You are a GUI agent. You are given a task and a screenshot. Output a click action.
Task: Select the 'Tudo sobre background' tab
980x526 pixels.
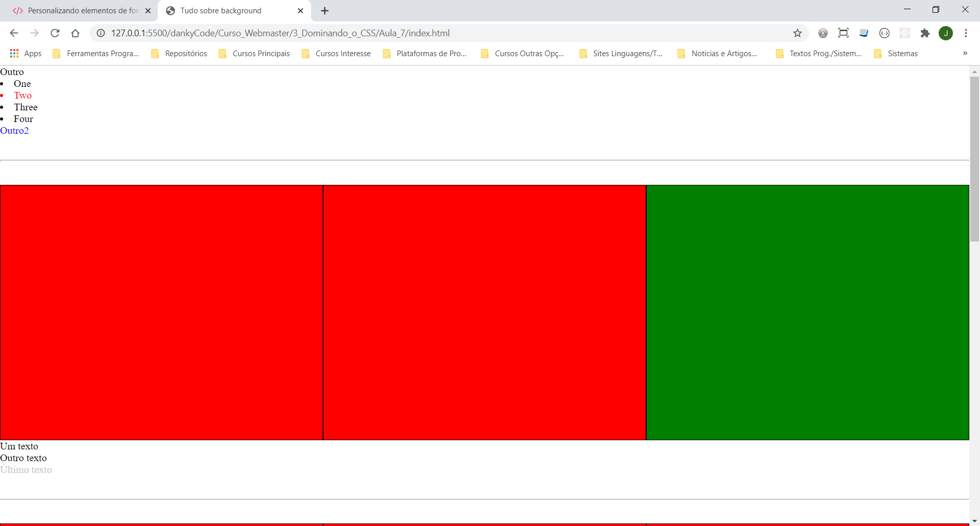tap(235, 11)
